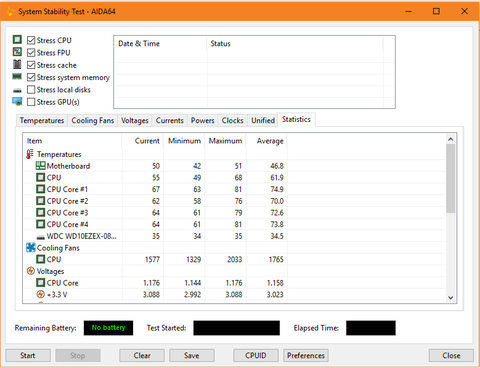Click the Status log column header
Viewport: 480px width, 368px height.
[x=295, y=44]
